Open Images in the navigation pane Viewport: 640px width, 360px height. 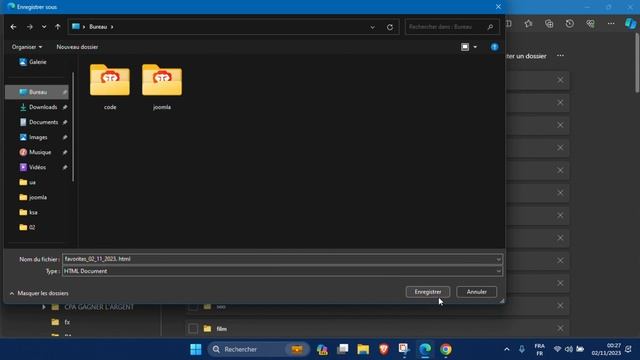(x=38, y=137)
